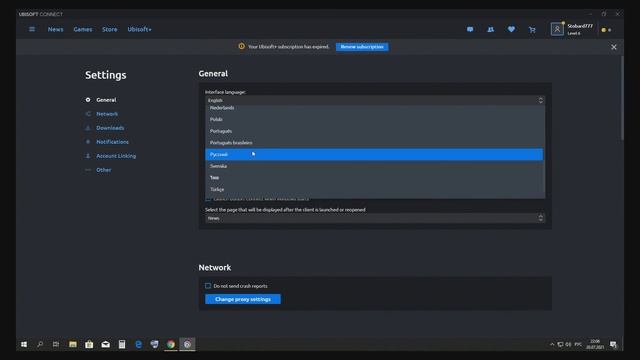
Task: Click the StobardTTT username text
Action: tap(580, 26)
